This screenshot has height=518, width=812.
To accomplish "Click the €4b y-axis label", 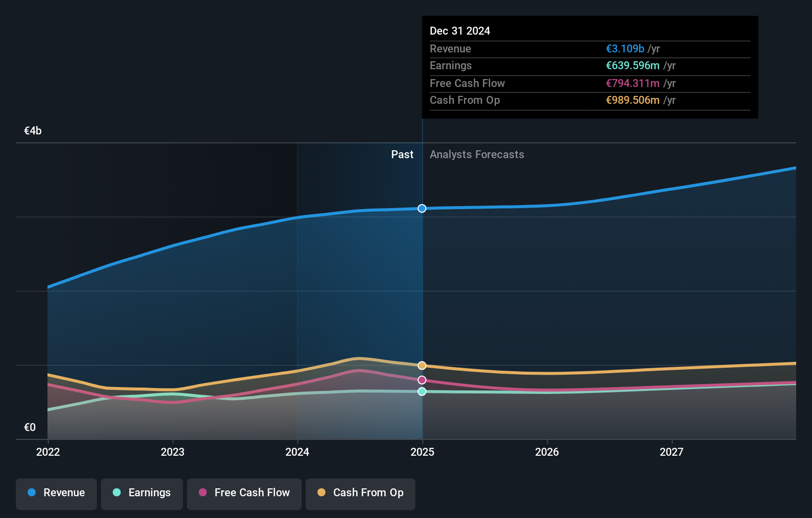I will tap(33, 131).
